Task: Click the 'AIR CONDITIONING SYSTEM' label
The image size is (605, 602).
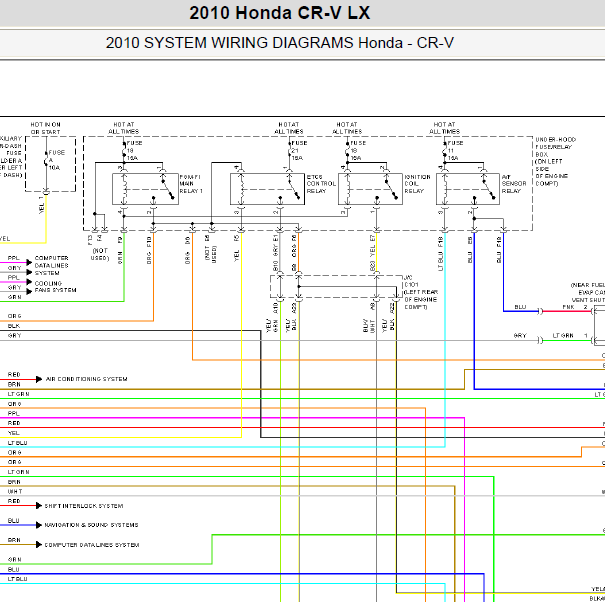Action: pos(86,379)
